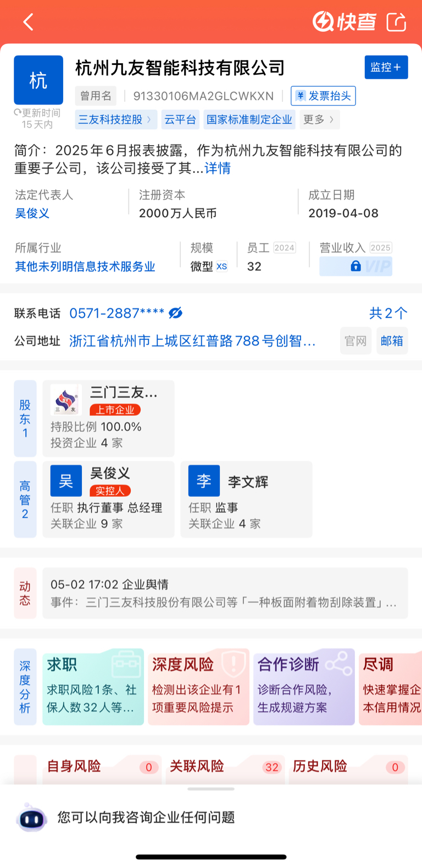Open the share icon at top right
This screenshot has height=868, width=422.
[396, 22]
